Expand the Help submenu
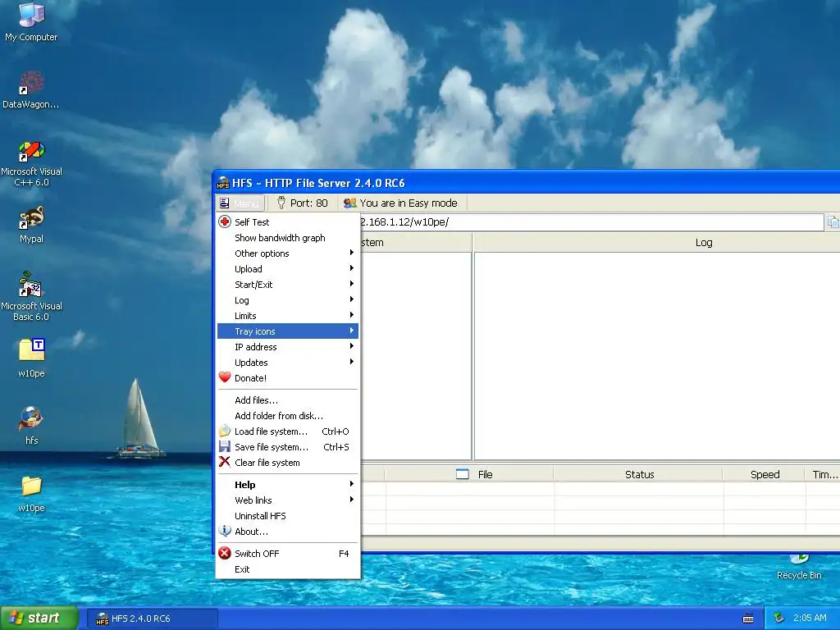840x630 pixels. (288, 484)
